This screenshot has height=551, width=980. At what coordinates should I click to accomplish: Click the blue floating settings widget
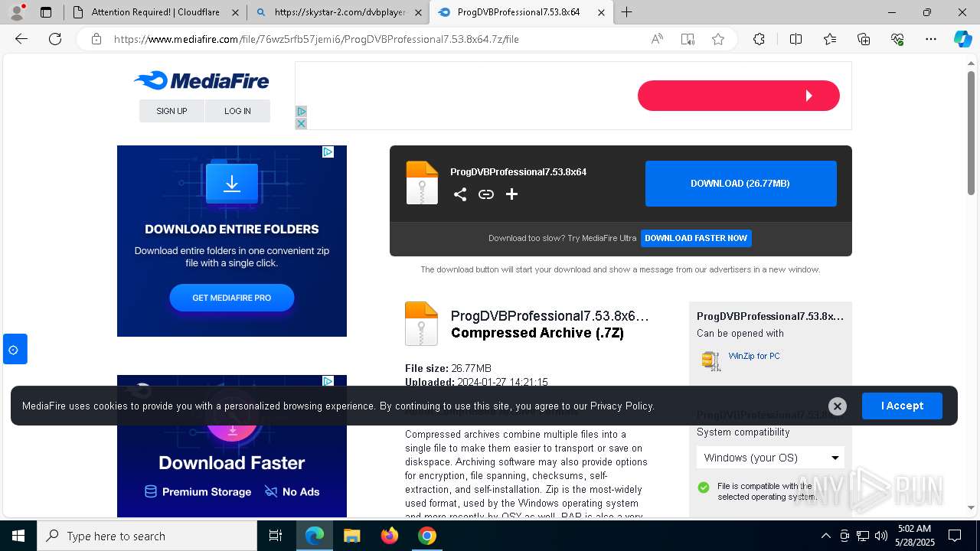pyautogui.click(x=15, y=350)
